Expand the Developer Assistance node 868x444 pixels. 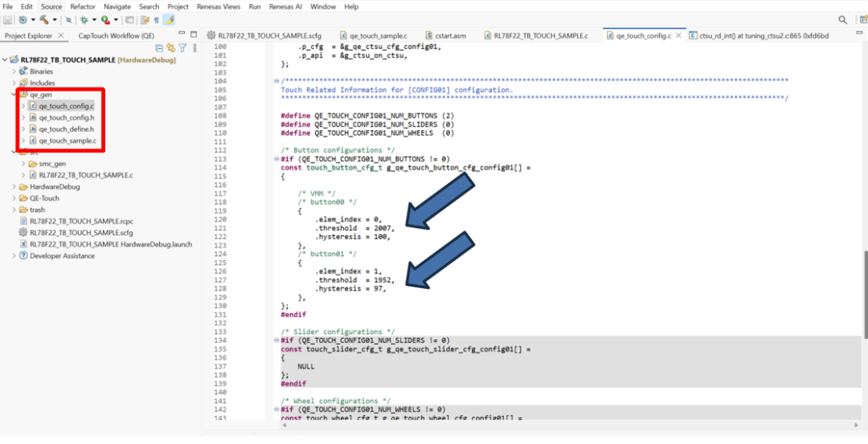[x=14, y=256]
